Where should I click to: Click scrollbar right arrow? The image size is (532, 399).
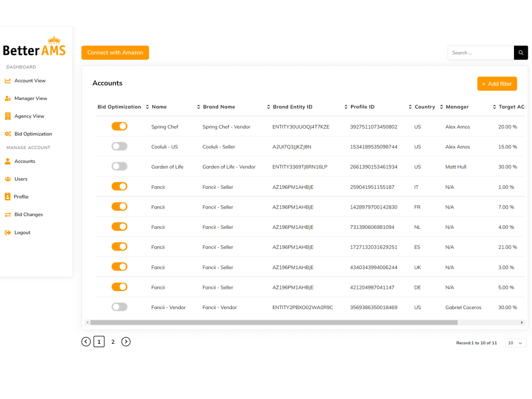pos(522,322)
